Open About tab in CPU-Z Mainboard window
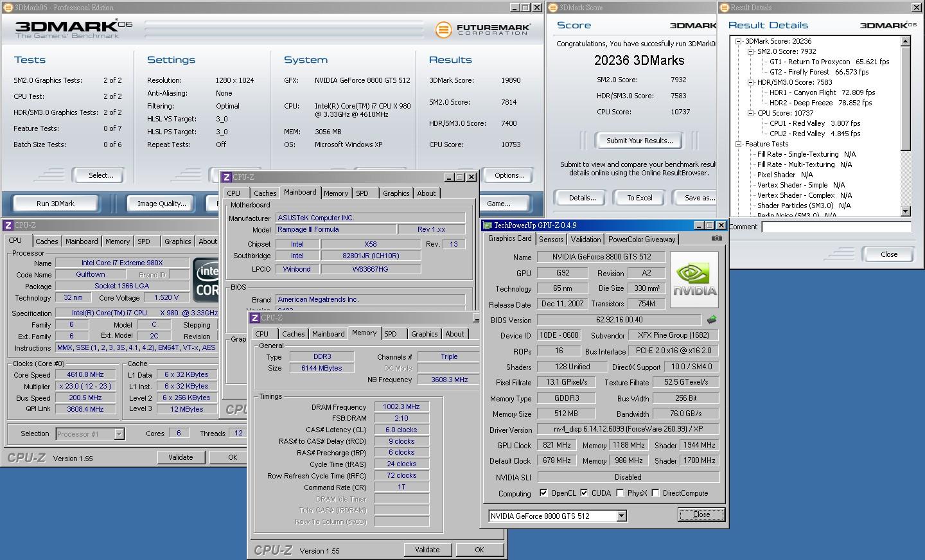The image size is (925, 560). [427, 193]
